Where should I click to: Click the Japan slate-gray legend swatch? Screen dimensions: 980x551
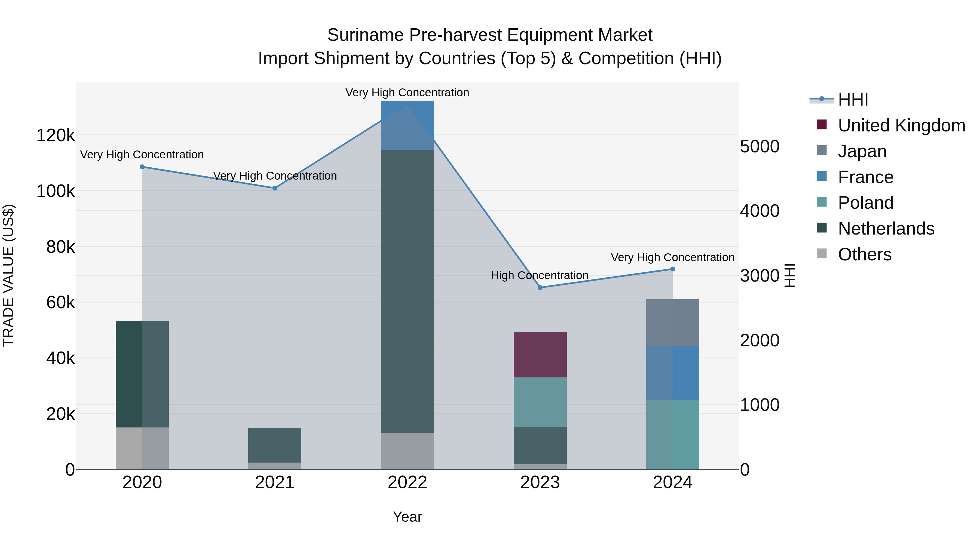coord(822,150)
